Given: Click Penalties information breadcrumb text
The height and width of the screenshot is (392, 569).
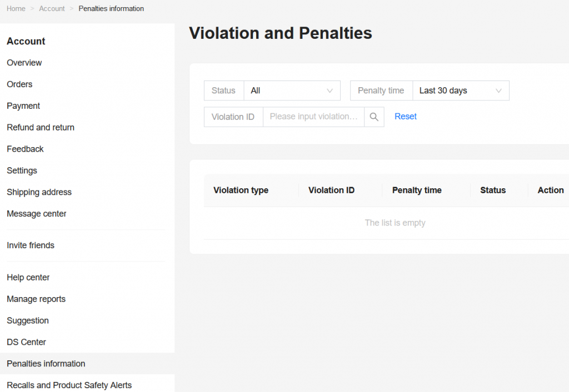Looking at the screenshot, I should click(111, 9).
